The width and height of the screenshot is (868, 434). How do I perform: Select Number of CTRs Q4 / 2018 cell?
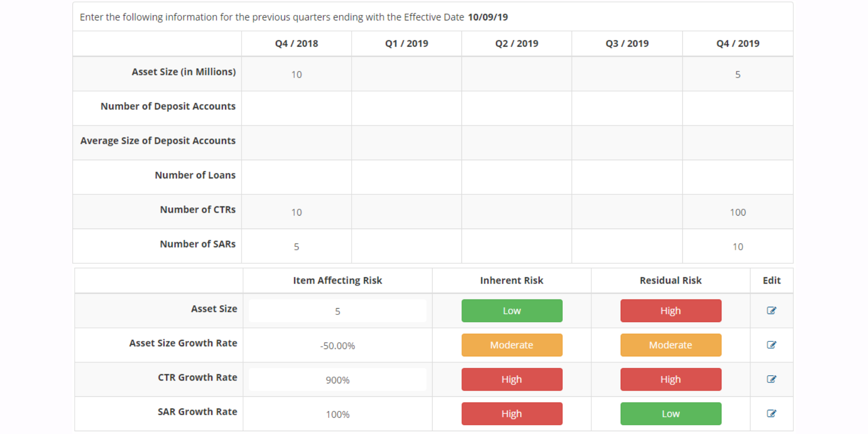(297, 212)
